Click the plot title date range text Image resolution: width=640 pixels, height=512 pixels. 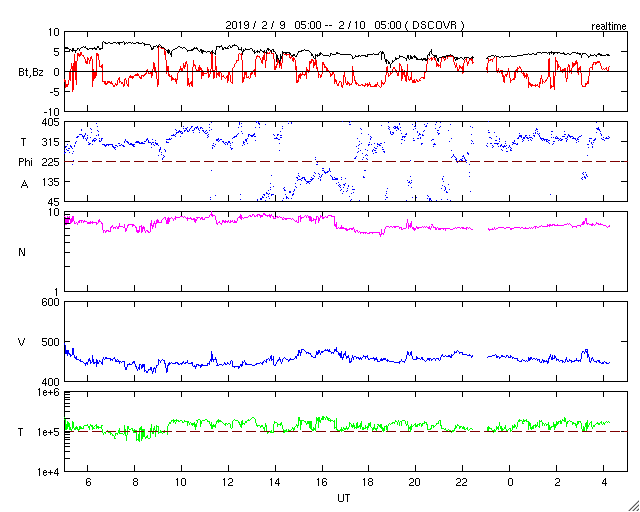(345, 25)
